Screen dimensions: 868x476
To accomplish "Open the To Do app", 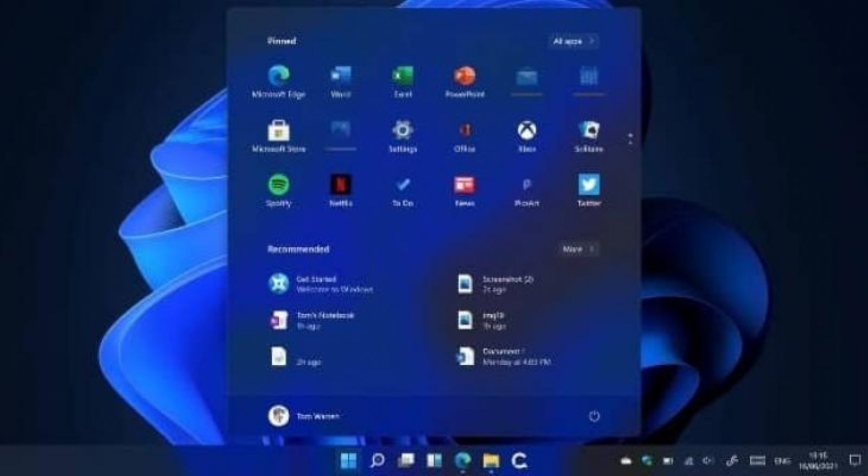I will click(x=403, y=191).
